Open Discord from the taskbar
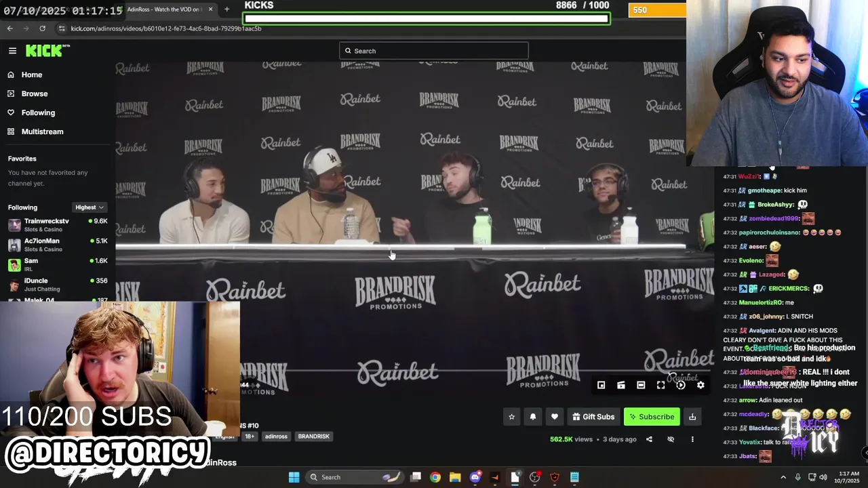Image resolution: width=868 pixels, height=488 pixels. pos(475,477)
